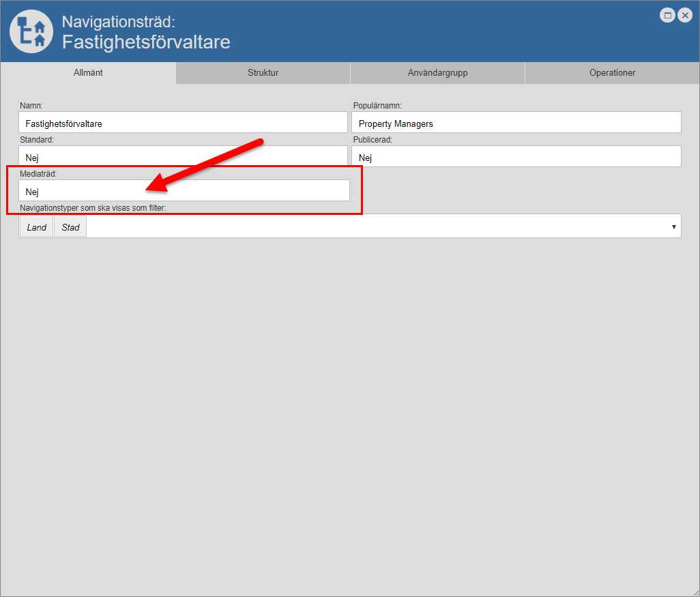Switch to the Allmänt tab
The width and height of the screenshot is (700, 597).
coord(88,73)
